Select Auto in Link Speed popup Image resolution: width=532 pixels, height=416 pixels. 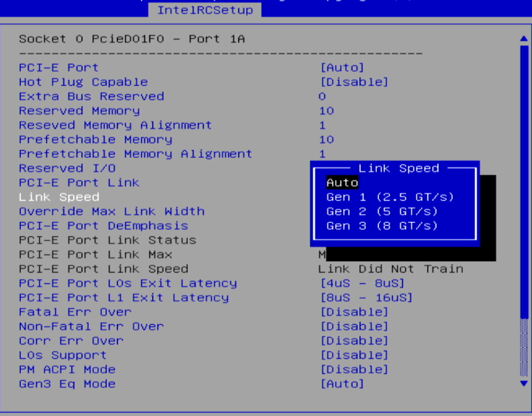(342, 182)
